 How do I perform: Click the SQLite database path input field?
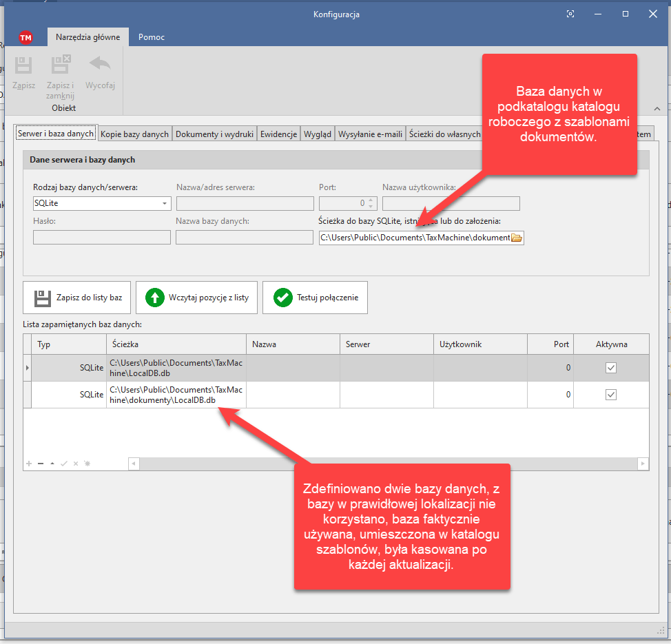pos(415,238)
